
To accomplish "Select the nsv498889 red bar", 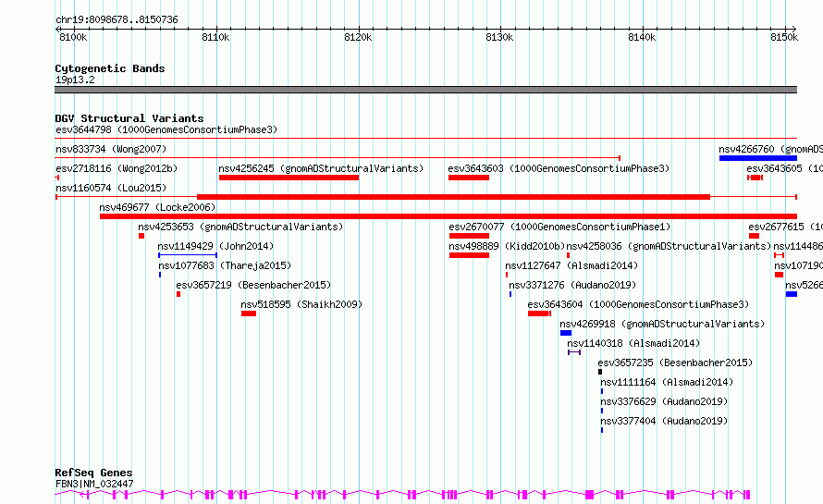I will click(x=469, y=255).
